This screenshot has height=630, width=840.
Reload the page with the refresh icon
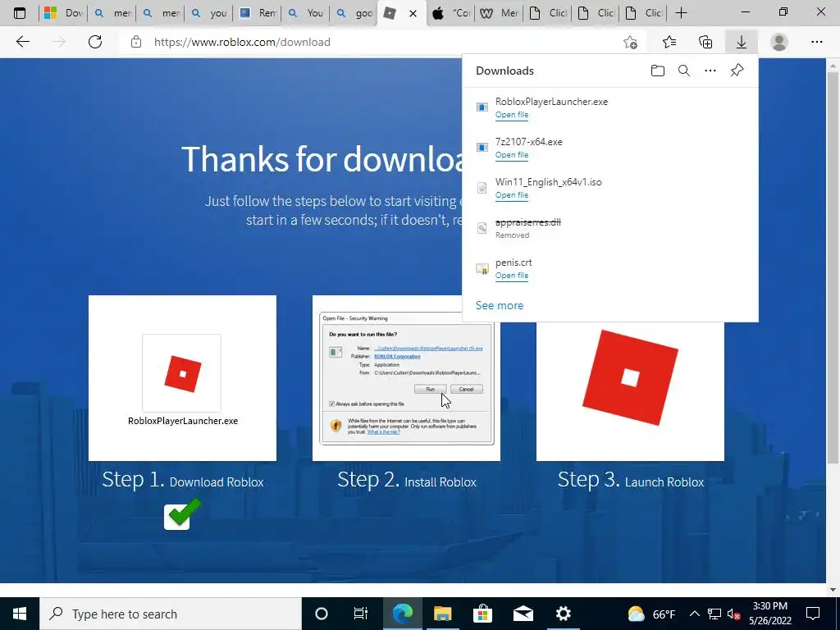click(95, 42)
